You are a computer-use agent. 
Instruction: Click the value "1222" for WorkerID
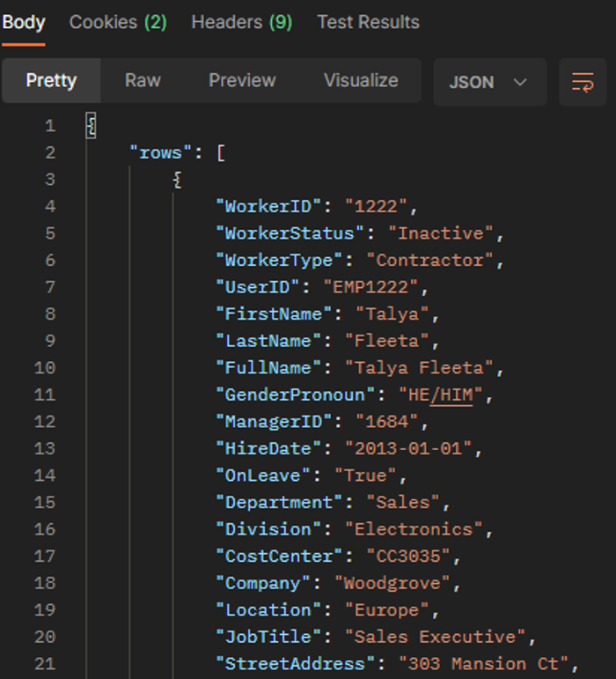tap(376, 207)
